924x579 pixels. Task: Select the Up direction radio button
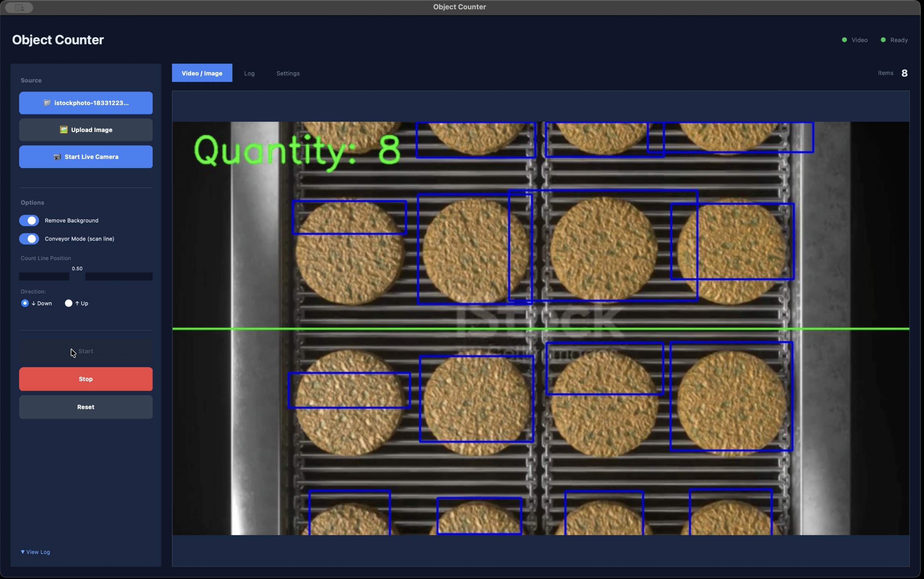pyautogui.click(x=69, y=303)
